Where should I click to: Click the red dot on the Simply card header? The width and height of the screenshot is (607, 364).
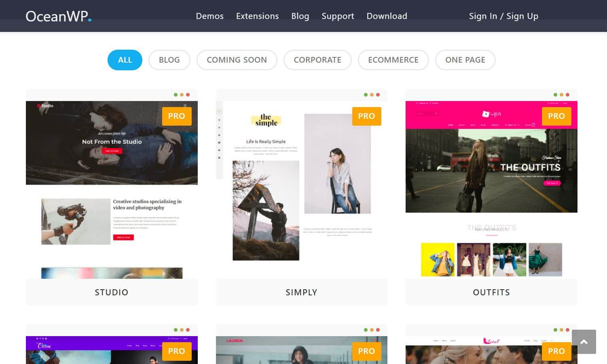coord(378,95)
